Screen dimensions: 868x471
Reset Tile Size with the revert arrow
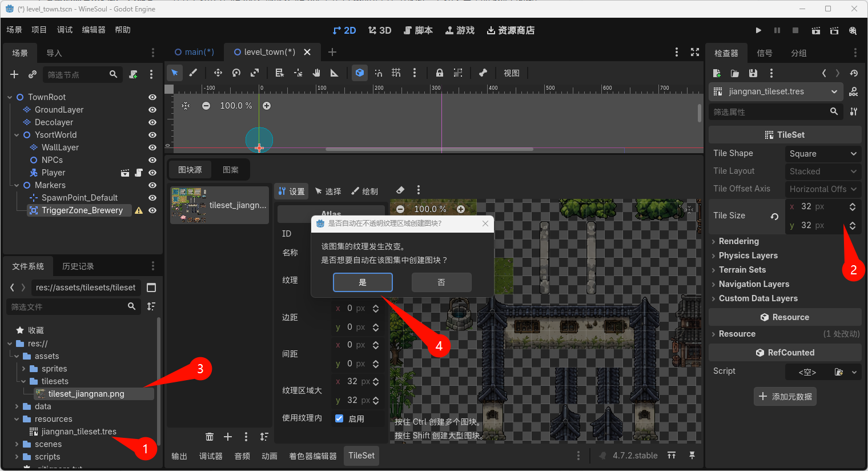pos(774,216)
